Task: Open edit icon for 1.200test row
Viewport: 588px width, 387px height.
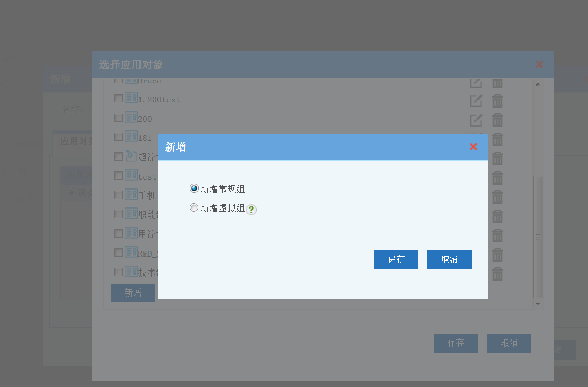Action: (476, 100)
